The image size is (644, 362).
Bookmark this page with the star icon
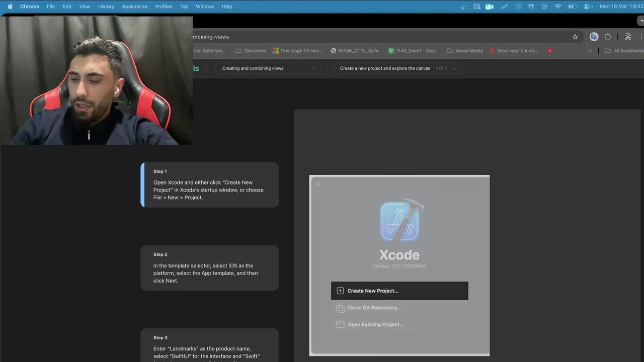[575, 37]
